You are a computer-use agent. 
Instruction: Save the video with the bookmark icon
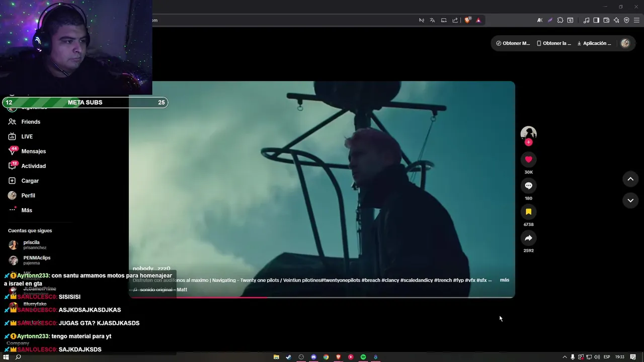pyautogui.click(x=528, y=212)
